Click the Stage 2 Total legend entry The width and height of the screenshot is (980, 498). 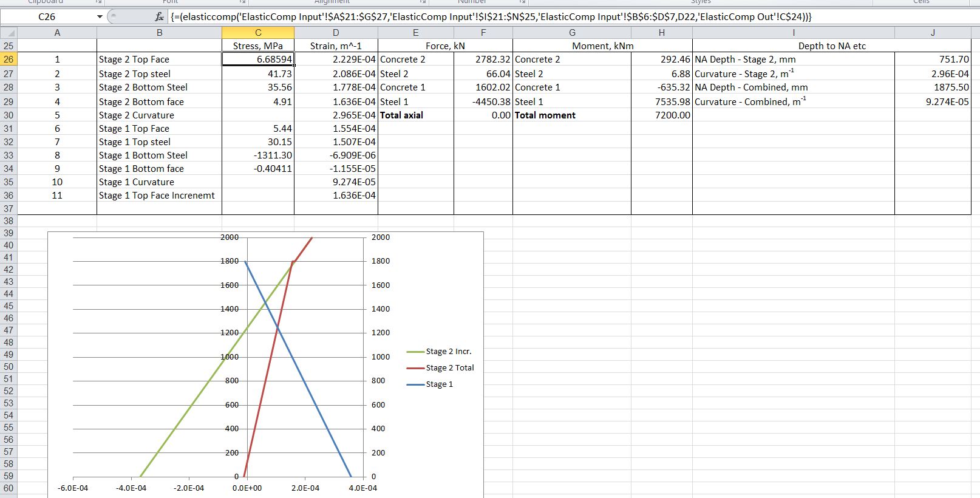pos(449,368)
